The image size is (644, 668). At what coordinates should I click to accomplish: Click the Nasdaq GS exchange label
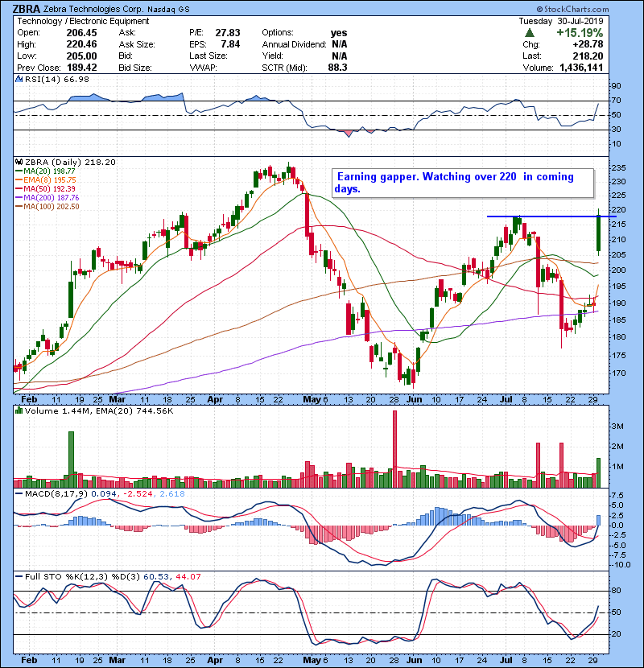168,10
